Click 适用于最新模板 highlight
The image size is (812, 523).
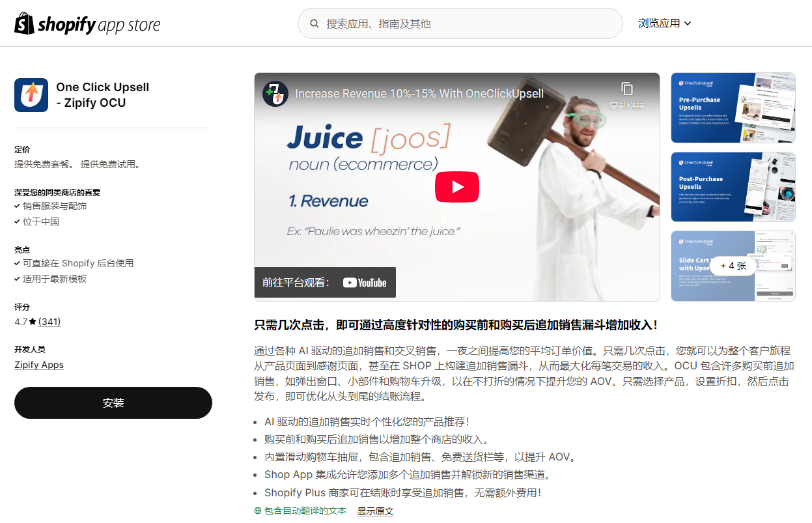[55, 279]
